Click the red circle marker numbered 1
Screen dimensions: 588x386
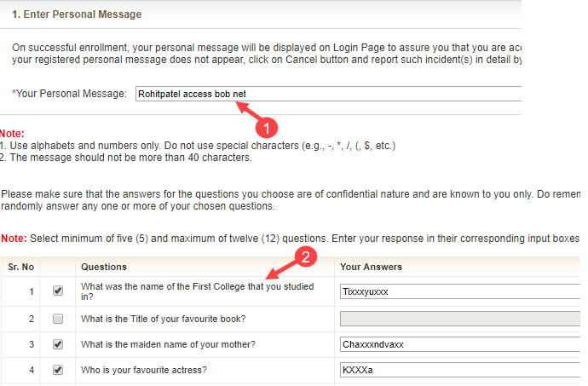coord(266,128)
